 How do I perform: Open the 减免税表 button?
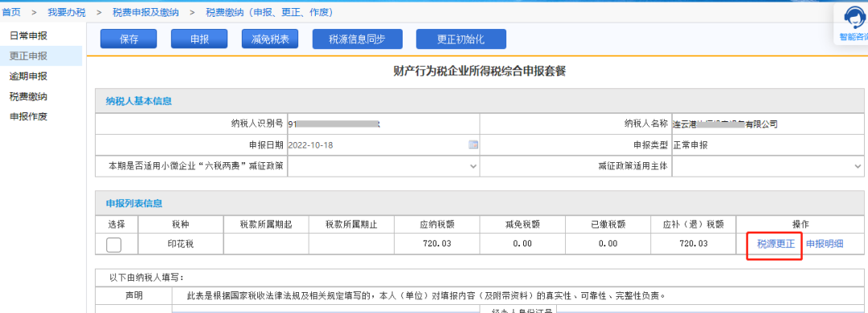tap(270, 39)
